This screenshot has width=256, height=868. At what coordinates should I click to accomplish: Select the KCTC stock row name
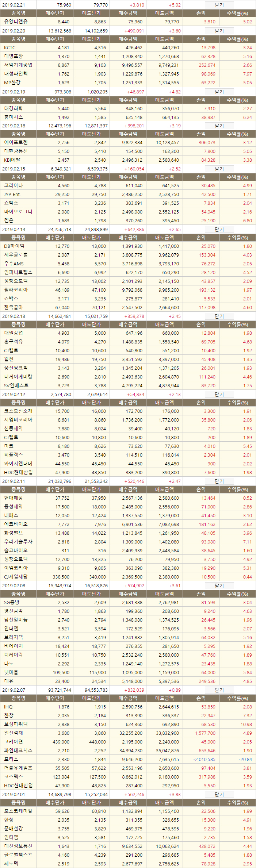(10, 48)
